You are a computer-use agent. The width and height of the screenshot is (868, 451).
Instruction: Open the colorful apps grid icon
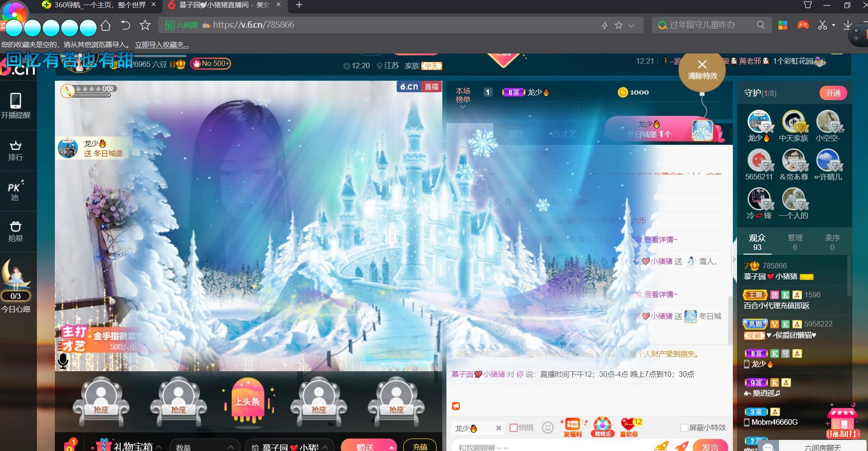[783, 25]
